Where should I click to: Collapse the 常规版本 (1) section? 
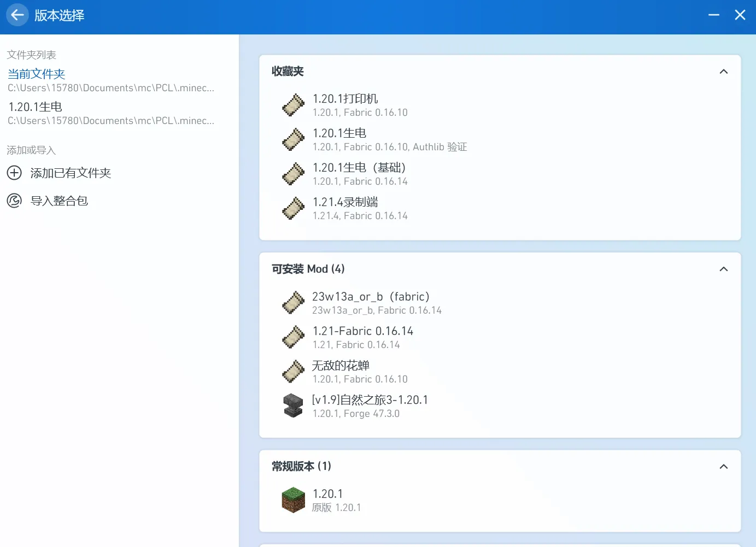723,467
